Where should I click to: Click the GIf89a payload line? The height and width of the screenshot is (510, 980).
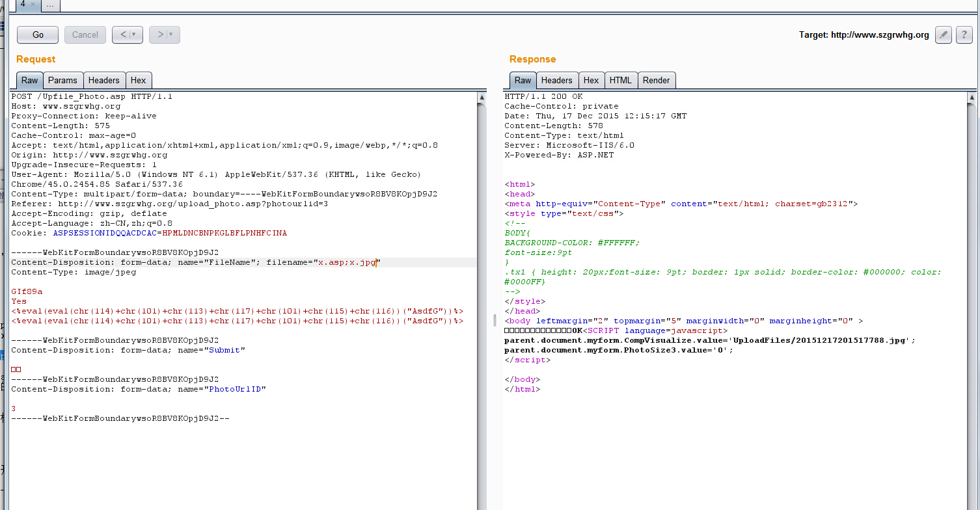click(27, 291)
